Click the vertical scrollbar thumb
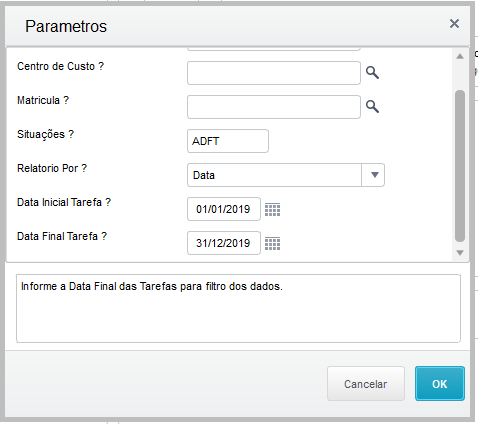 pyautogui.click(x=460, y=166)
